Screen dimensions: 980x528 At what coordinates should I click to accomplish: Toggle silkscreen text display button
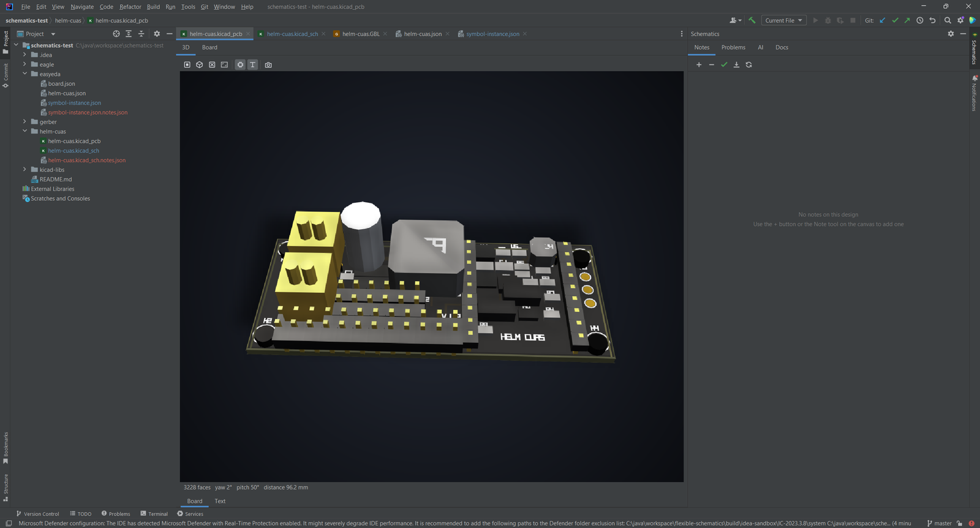pos(252,65)
